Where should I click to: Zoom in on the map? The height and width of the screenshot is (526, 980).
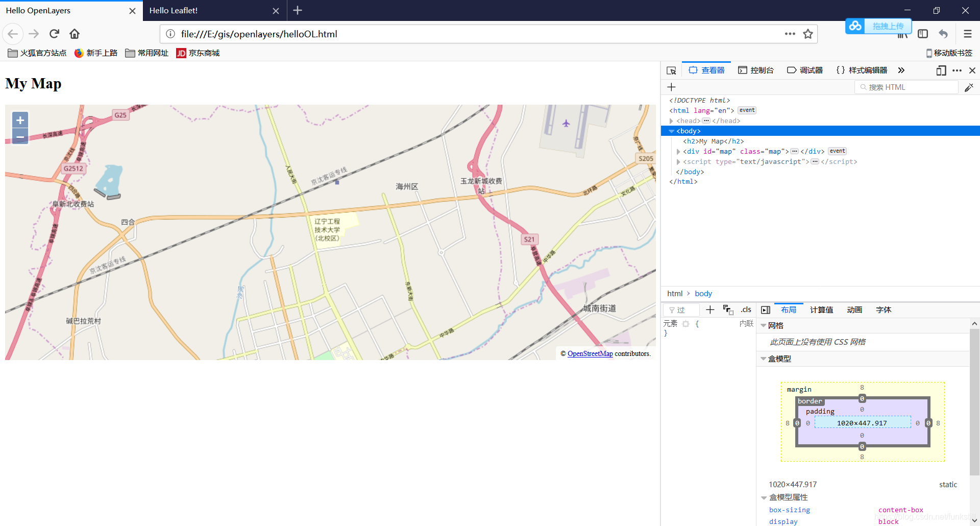coord(20,121)
